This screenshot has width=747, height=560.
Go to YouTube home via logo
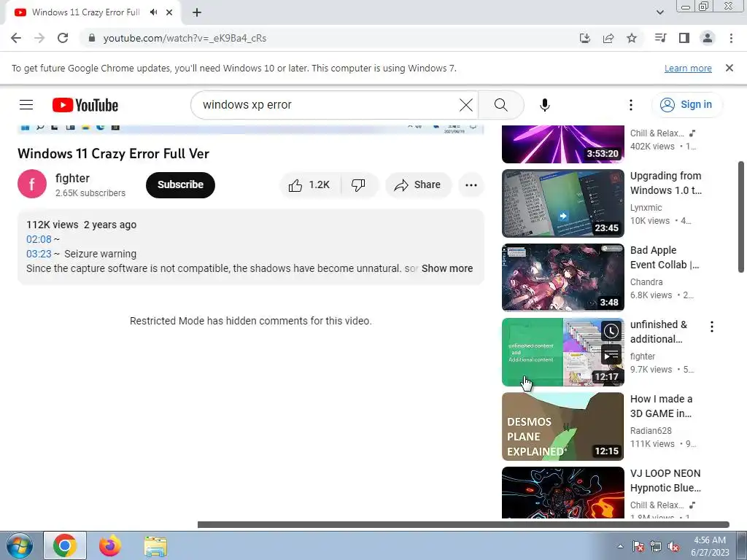(85, 105)
